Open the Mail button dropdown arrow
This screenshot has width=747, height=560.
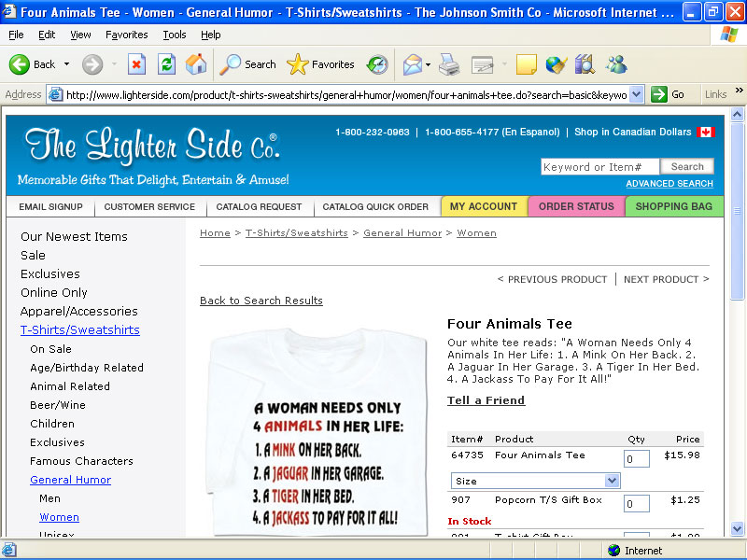(x=428, y=64)
